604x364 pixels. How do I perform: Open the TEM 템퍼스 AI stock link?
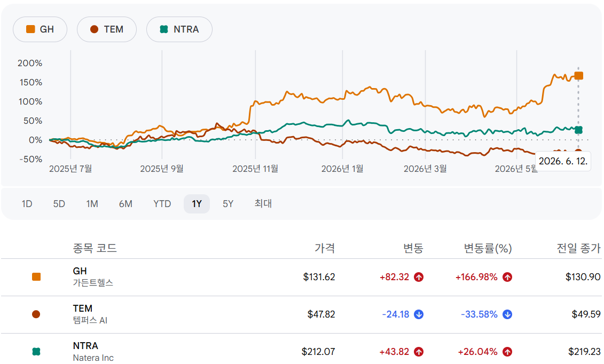[90, 314]
